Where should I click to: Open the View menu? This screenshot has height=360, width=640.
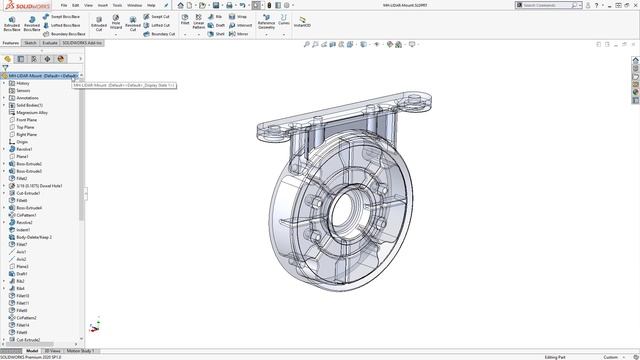pyautogui.click(x=88, y=5)
